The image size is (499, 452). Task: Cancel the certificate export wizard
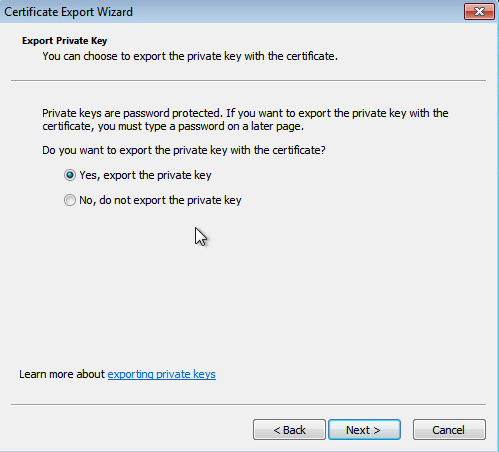click(449, 430)
